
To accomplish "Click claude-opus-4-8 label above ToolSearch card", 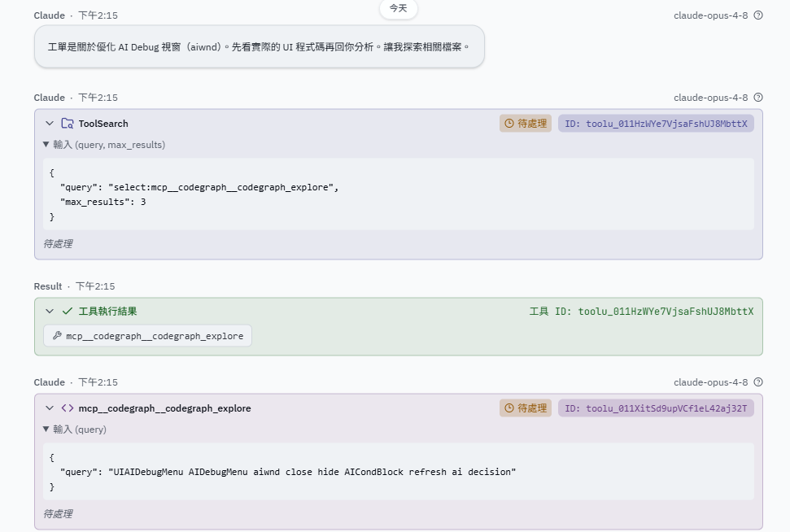I will (x=710, y=98).
